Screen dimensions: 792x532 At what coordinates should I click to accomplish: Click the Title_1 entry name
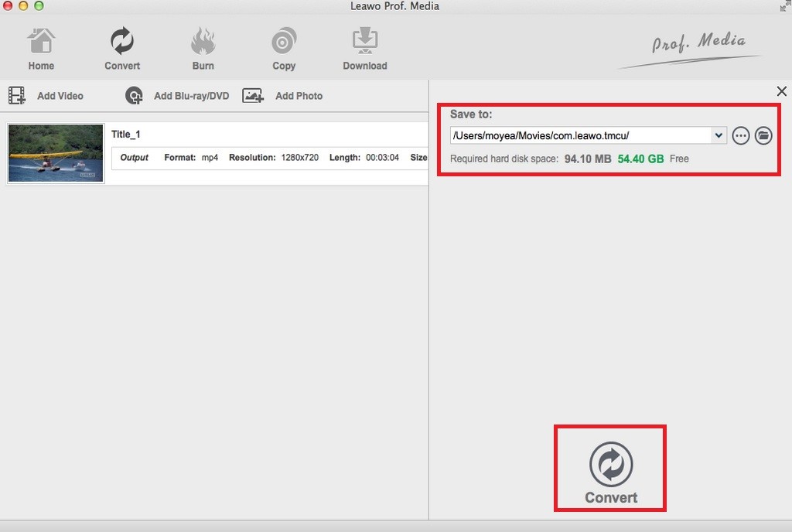125,134
